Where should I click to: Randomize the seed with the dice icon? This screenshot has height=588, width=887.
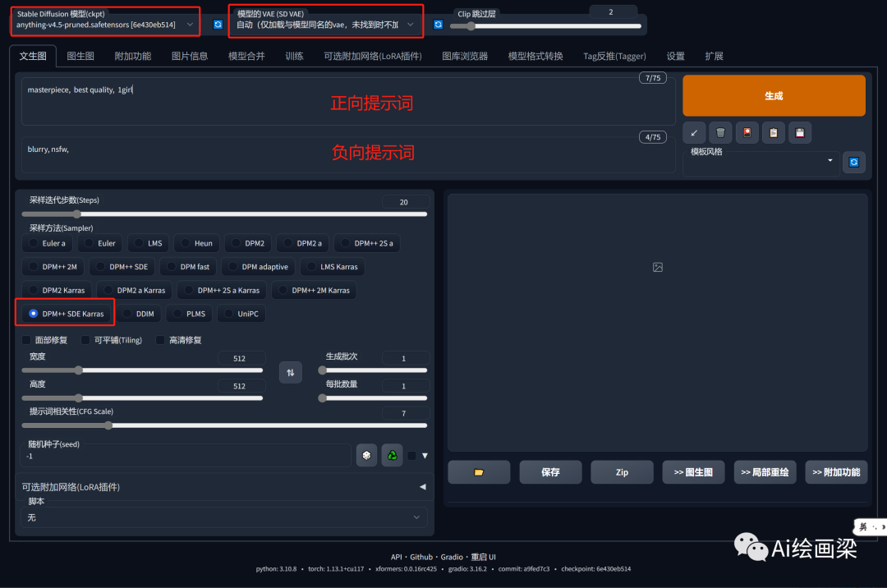coord(366,456)
